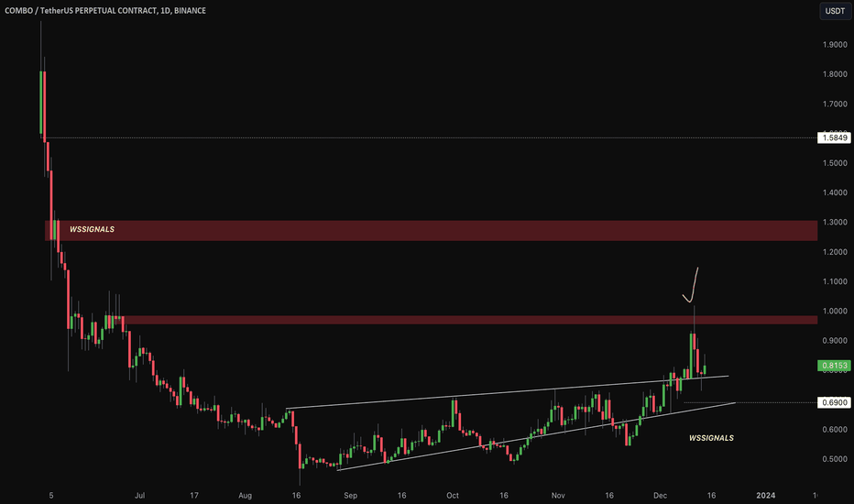The image size is (854, 504).
Task: Select the 1.5849 price label
Action: 834,137
